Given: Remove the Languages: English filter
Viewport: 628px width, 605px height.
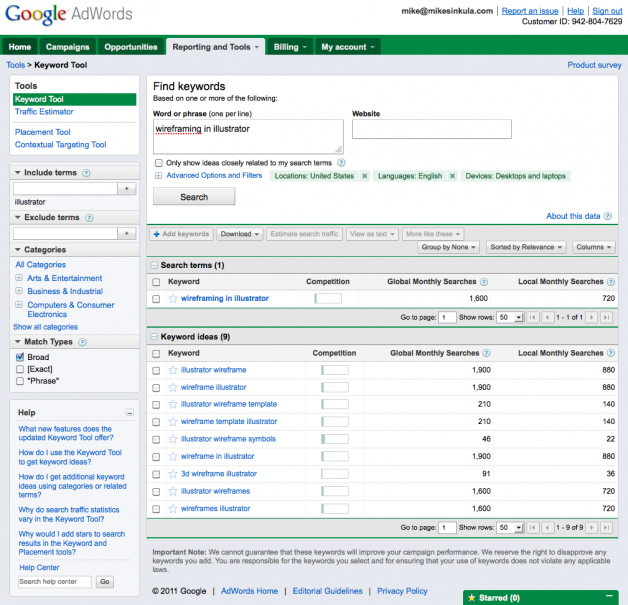Looking at the screenshot, I should click(452, 176).
